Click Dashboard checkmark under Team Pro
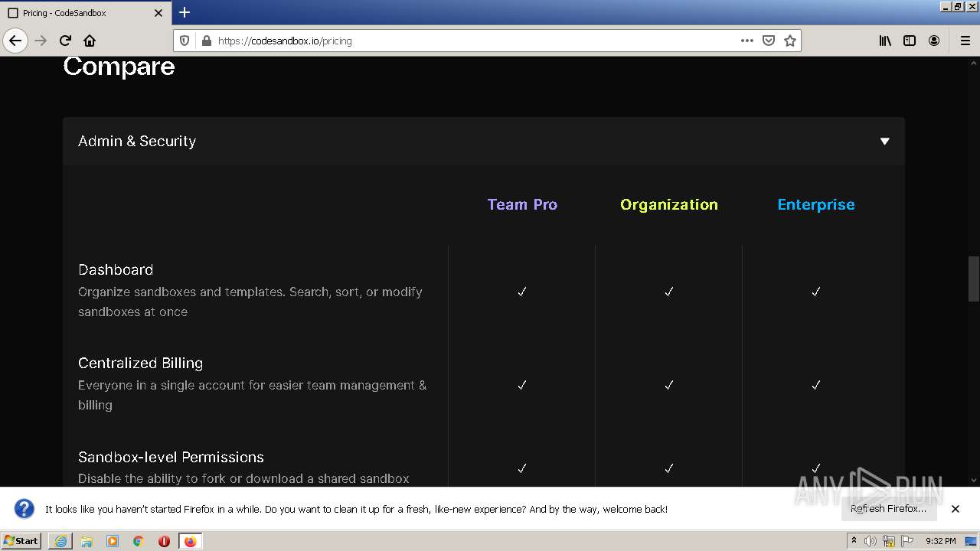The image size is (980, 551). 522,292
